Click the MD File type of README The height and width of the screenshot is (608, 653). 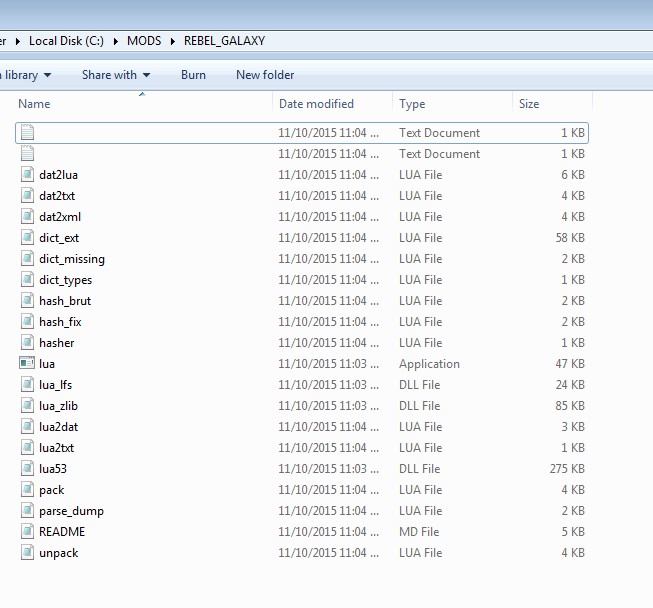(x=419, y=531)
